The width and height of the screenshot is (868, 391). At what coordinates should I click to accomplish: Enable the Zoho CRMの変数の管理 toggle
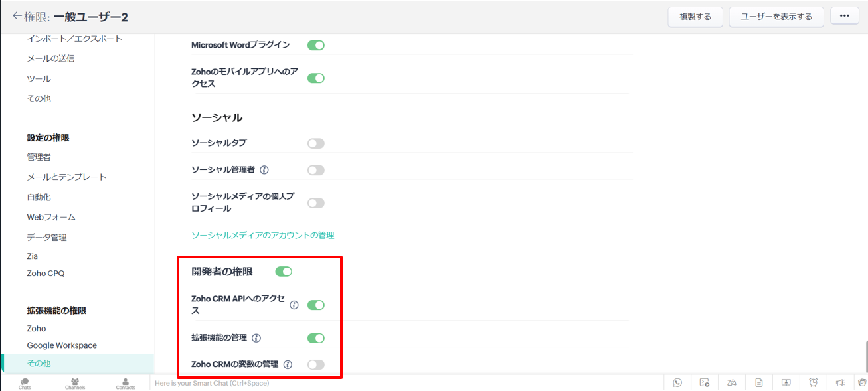tap(316, 364)
